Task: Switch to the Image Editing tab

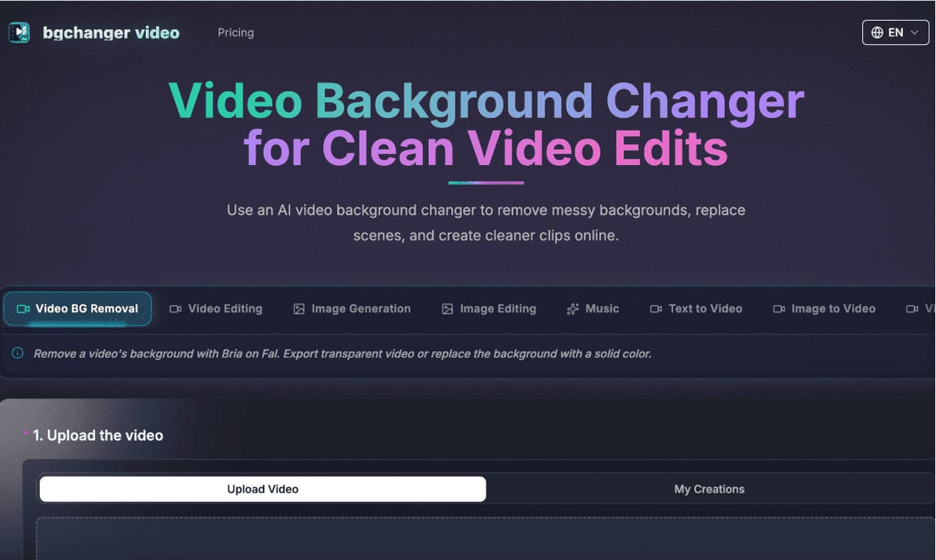Action: pyautogui.click(x=489, y=309)
